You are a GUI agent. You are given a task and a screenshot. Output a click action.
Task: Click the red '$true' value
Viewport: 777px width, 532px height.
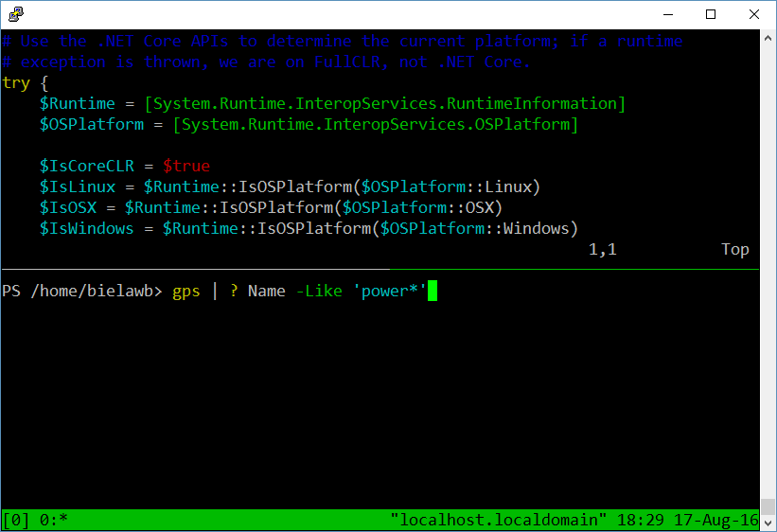[x=185, y=167]
